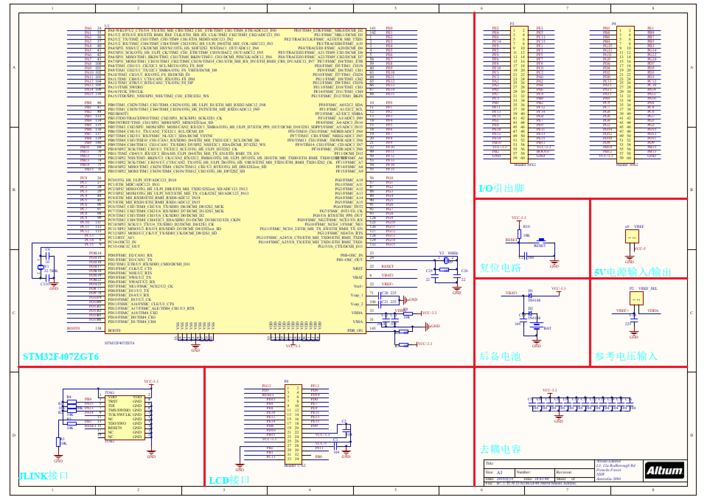Select the vertical 10K resistor in JLINK section
The width and height of the screenshot is (707, 500).
(58, 442)
